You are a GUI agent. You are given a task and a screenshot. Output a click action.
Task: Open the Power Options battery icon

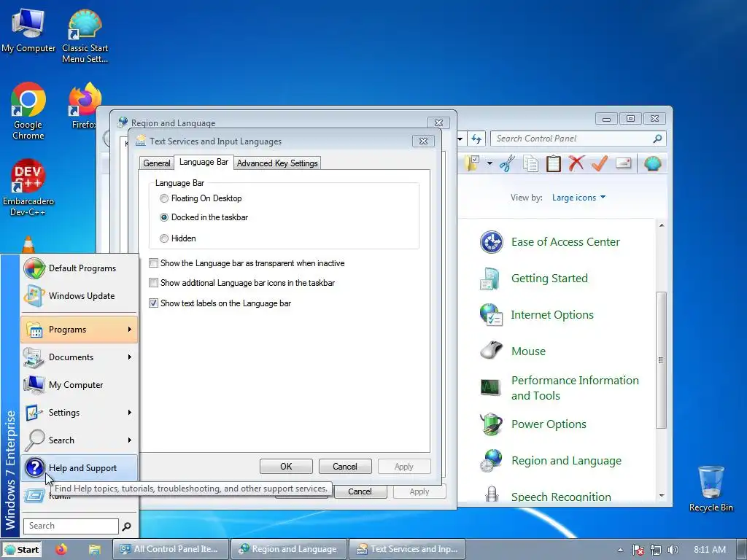pos(491,424)
